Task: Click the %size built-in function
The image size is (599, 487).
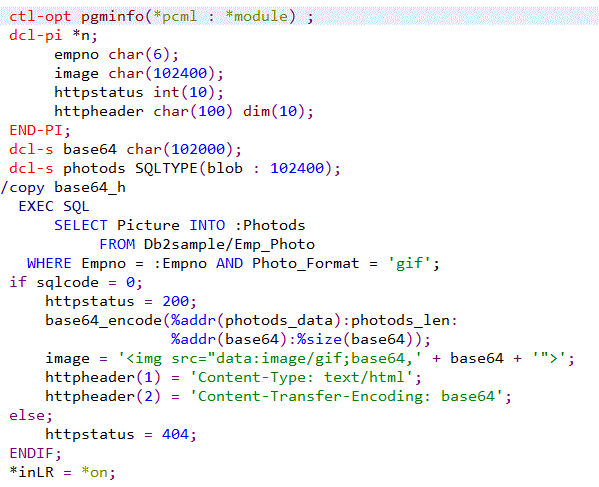Action: (x=319, y=340)
